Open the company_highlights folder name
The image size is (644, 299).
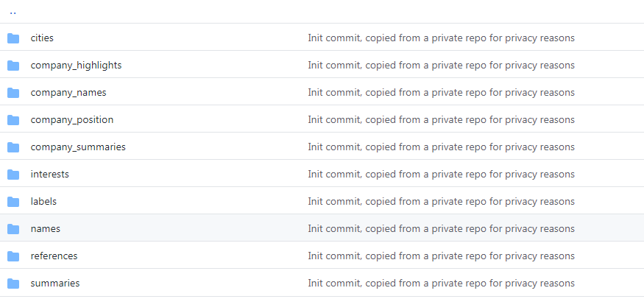(x=76, y=66)
